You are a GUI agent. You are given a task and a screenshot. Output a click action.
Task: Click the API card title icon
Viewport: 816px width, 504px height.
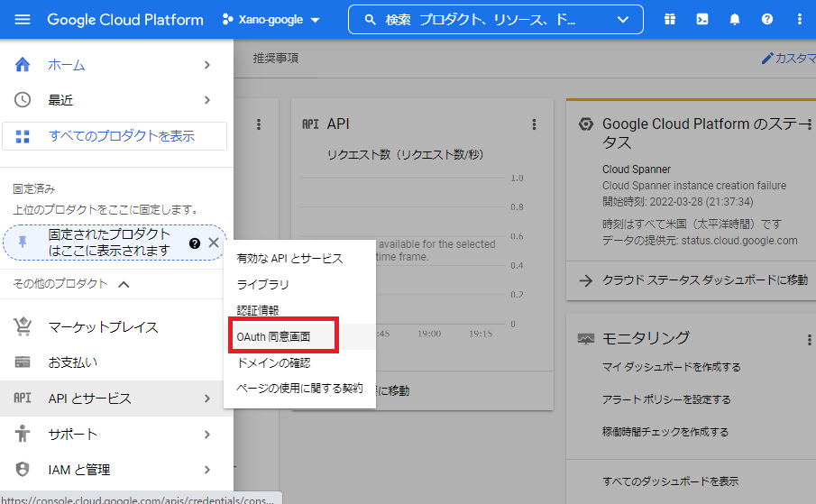pyautogui.click(x=311, y=124)
